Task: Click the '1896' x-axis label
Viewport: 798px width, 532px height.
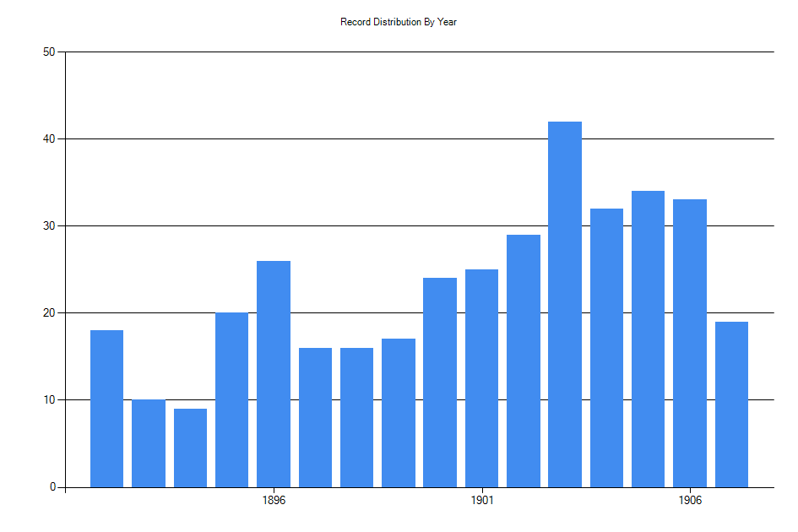Action: pyautogui.click(x=274, y=500)
